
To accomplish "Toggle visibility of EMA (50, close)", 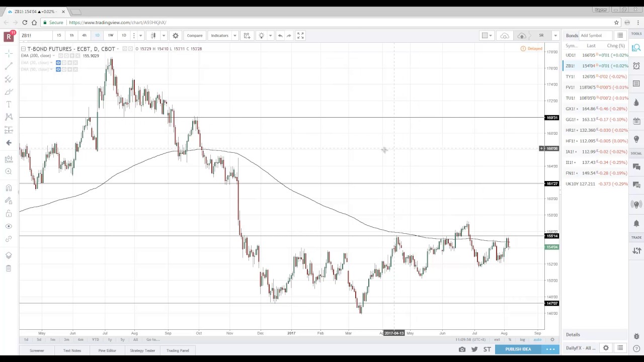I will click(58, 69).
